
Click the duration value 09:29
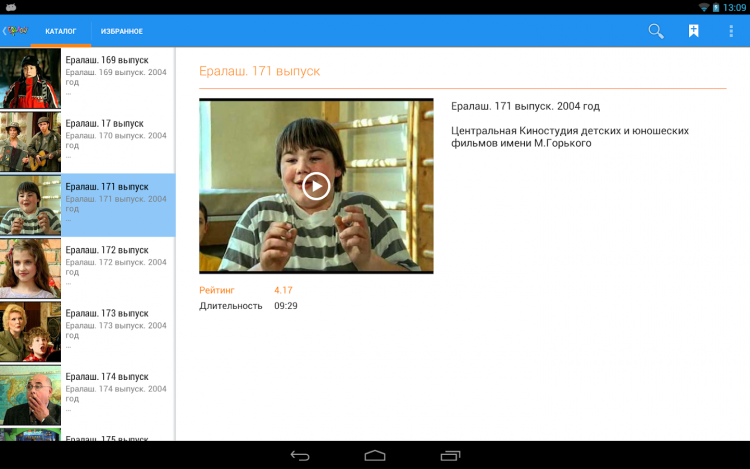(x=286, y=306)
